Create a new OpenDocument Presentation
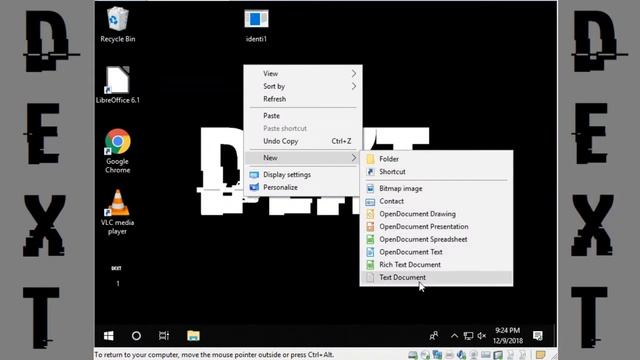Screen dimensions: 640x360 click(436, 226)
